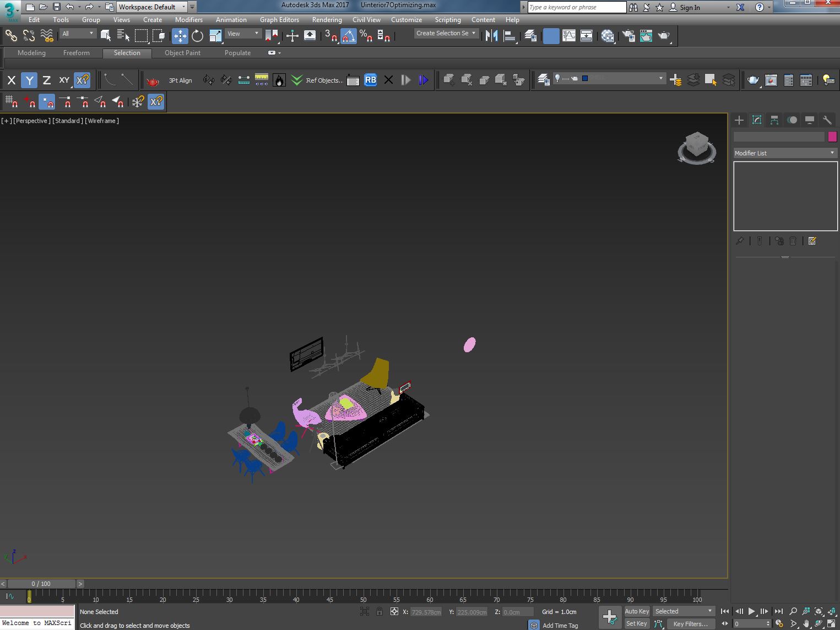840x630 pixels.
Task: Click the Pan View hand icon
Action: (806, 624)
